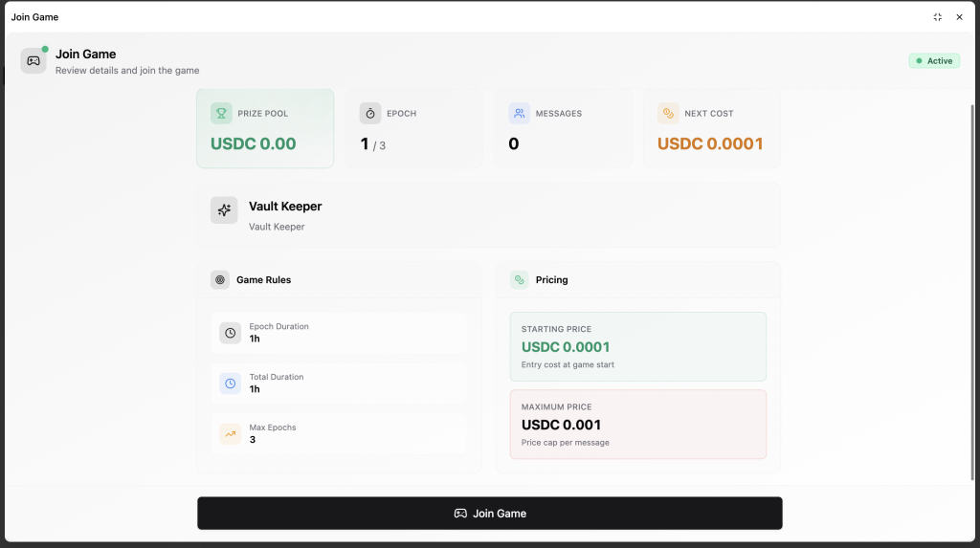This screenshot has height=548, width=980.
Task: Click the people icon in Messages card
Action: pos(519,114)
